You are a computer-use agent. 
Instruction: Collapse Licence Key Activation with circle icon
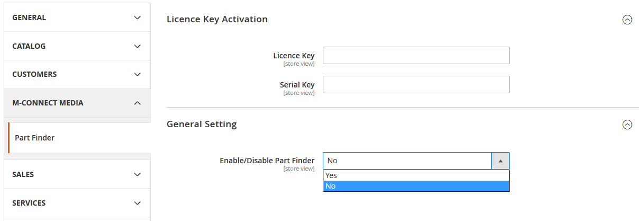point(627,20)
